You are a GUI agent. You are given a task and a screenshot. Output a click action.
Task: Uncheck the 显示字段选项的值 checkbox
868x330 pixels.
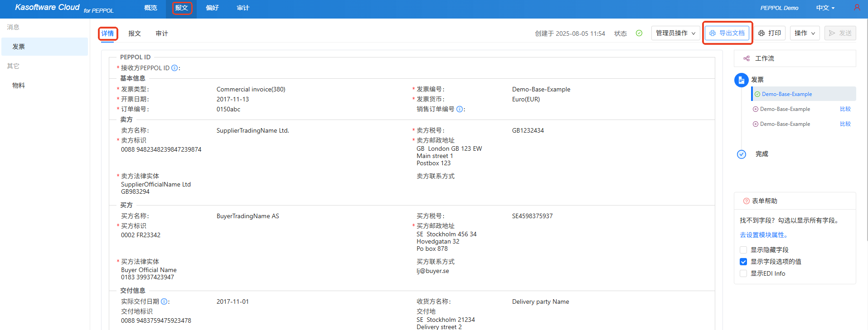tap(743, 262)
